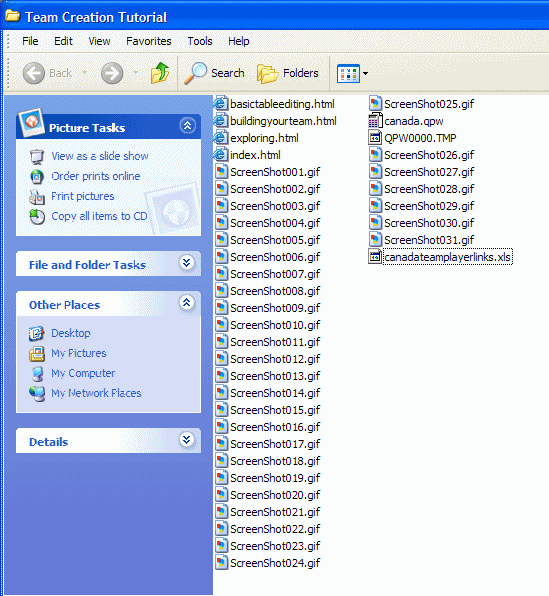Select the index.html file icon
The width and height of the screenshot is (549, 596).
(x=221, y=155)
